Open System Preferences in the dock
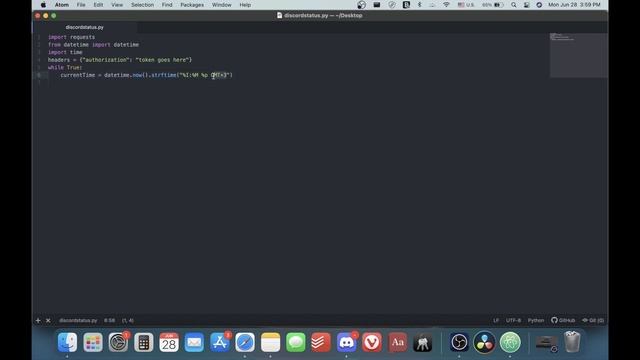Image resolution: width=640 pixels, height=360 pixels. click(x=118, y=342)
